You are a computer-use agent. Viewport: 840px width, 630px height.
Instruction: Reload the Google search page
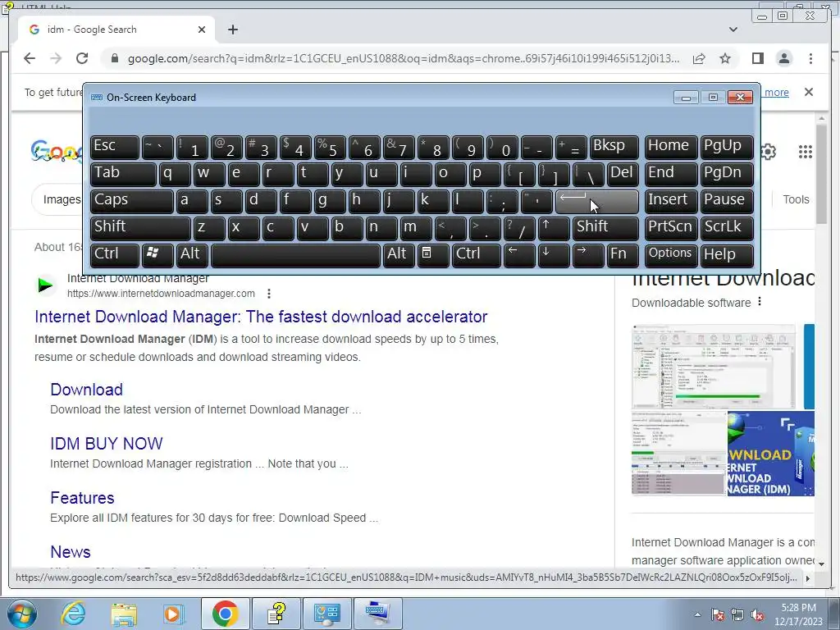pos(82,58)
